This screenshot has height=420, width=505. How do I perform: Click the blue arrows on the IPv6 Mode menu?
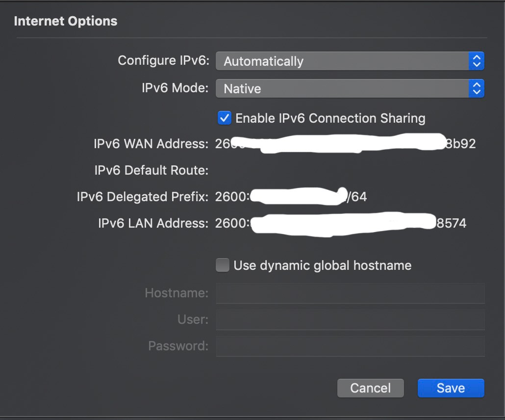476,89
